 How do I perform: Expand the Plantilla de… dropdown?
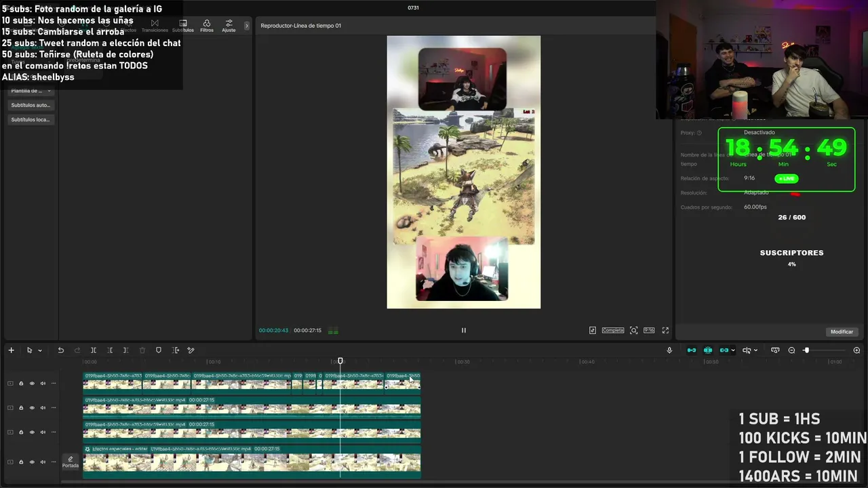click(x=31, y=90)
